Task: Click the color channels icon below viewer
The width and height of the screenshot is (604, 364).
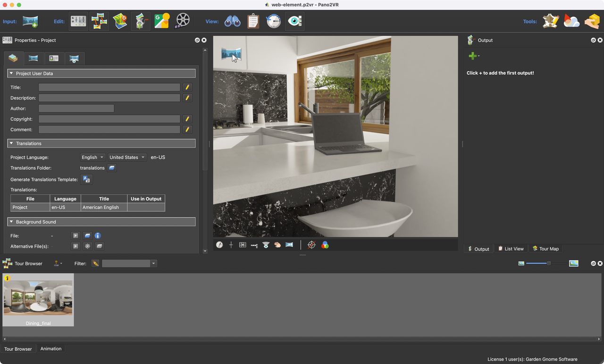Action: point(325,245)
